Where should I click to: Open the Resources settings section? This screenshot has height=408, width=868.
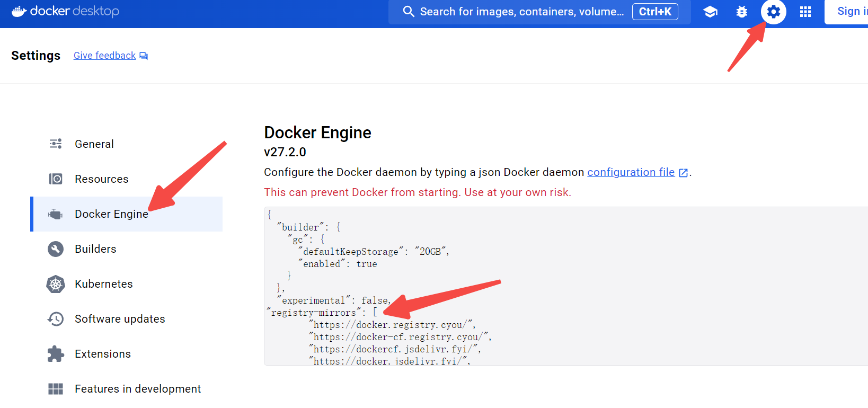tap(127, 179)
